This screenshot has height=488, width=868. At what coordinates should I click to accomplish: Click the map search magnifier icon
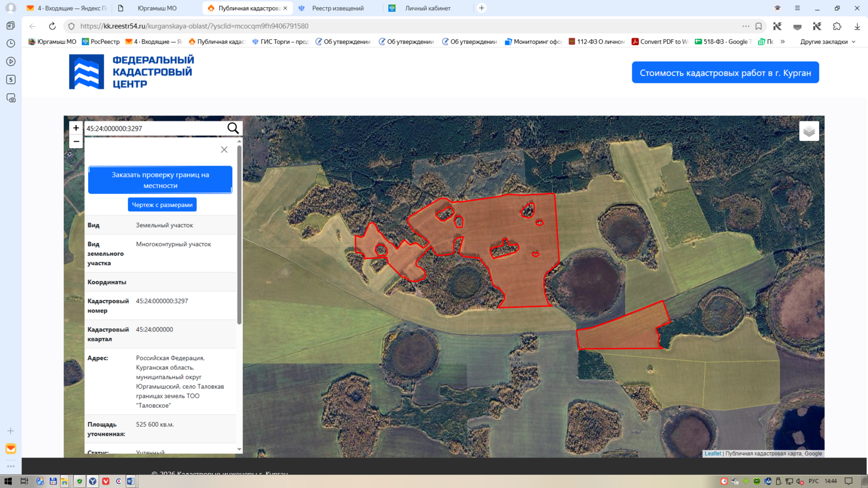click(x=233, y=129)
